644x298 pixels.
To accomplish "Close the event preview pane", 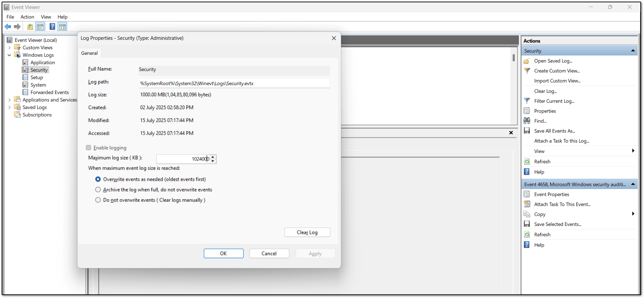I will coord(511,133).
